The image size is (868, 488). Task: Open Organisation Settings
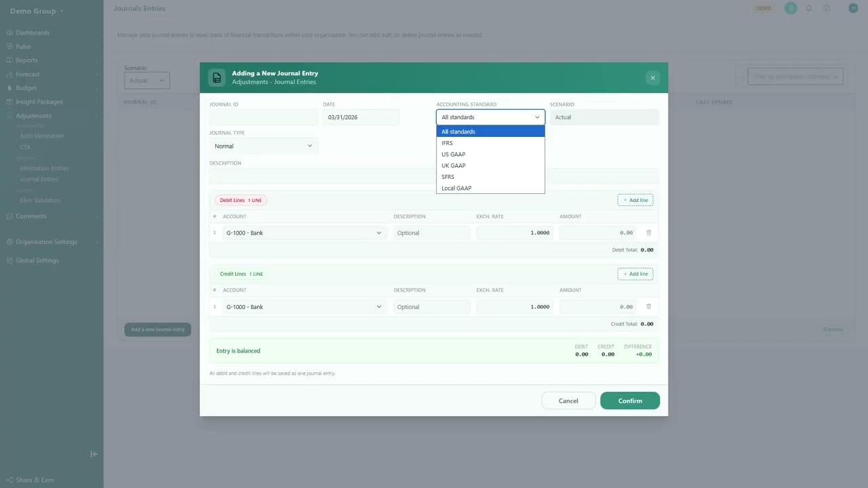click(46, 242)
